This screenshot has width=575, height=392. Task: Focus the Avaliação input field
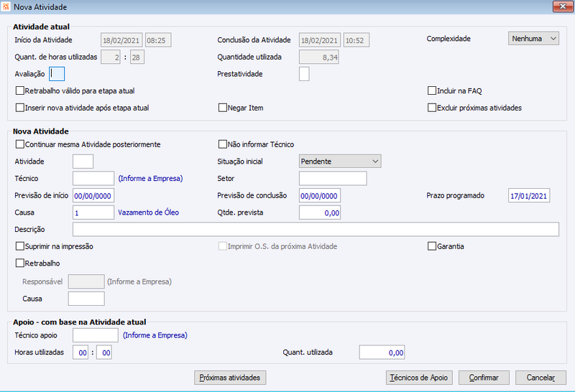tap(57, 74)
